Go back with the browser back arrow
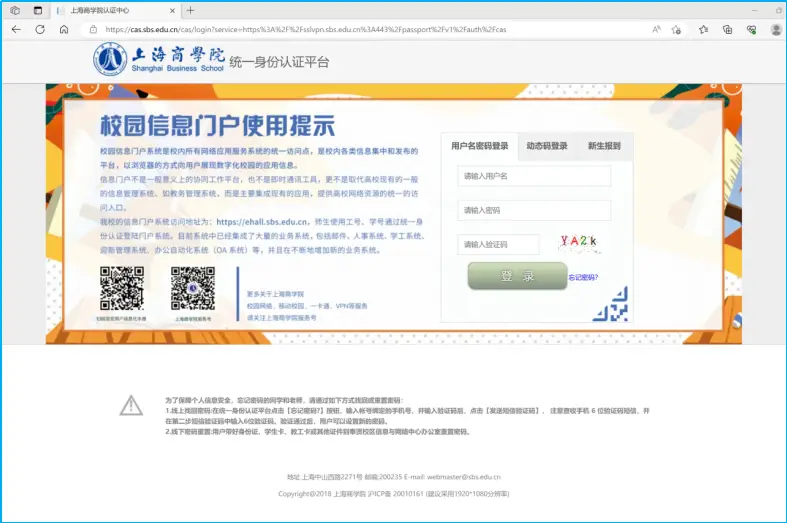This screenshot has width=787, height=523. tap(16, 30)
